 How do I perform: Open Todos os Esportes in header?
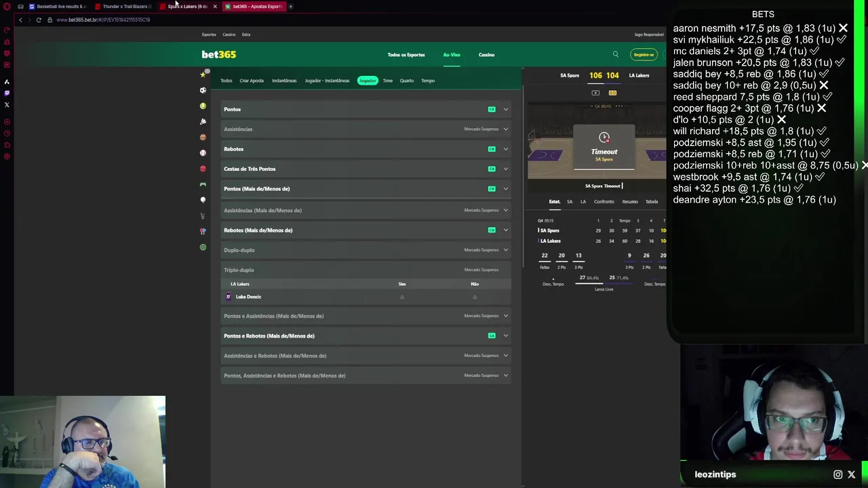click(x=406, y=55)
